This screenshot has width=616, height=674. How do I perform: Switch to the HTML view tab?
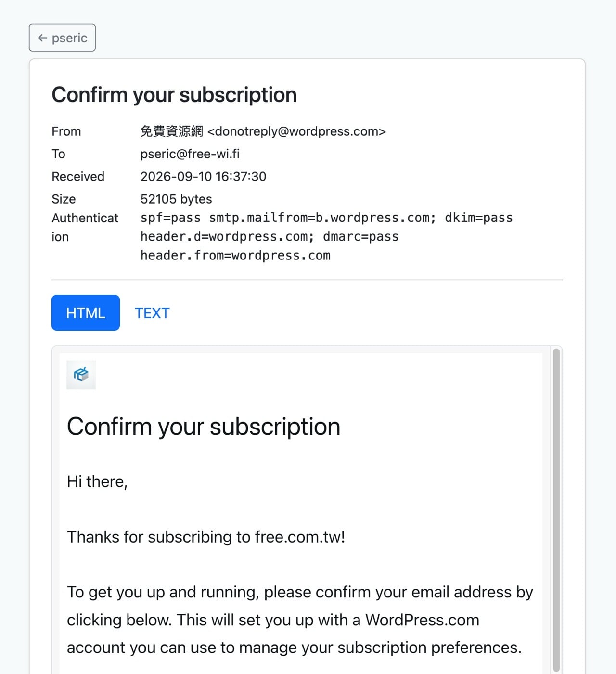click(86, 313)
